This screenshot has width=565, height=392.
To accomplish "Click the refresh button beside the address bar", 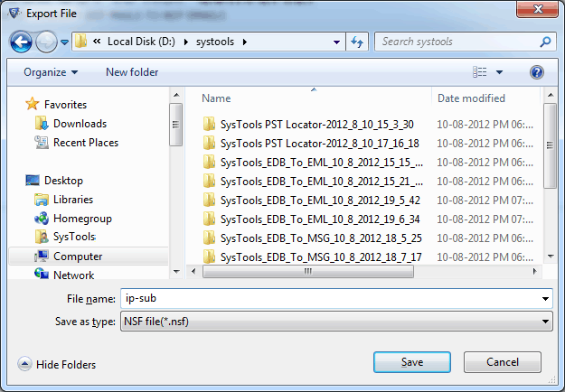I will coord(357,42).
